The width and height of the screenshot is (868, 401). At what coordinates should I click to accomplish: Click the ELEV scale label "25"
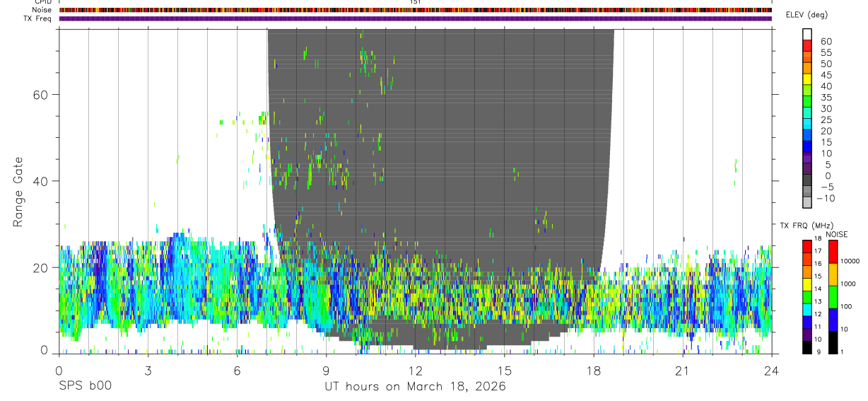[x=826, y=120]
